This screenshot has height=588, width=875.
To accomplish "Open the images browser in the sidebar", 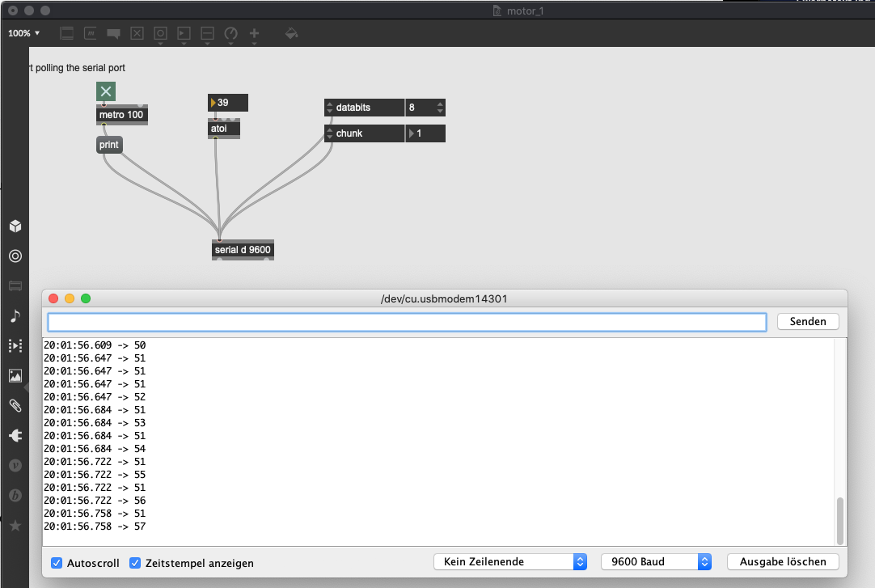I will click(x=15, y=375).
